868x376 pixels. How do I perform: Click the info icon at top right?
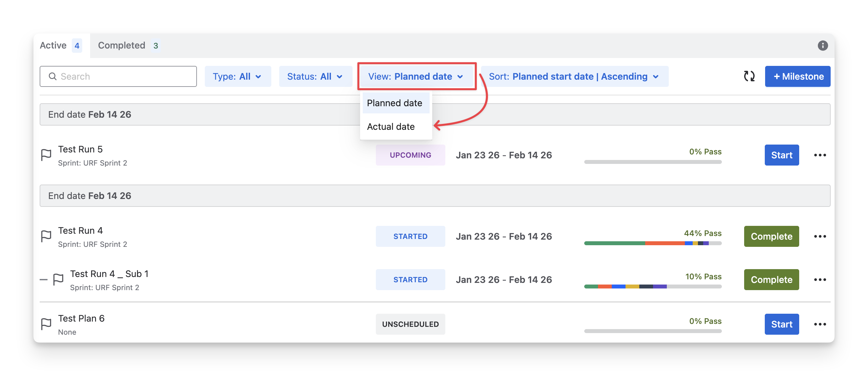[x=822, y=46]
